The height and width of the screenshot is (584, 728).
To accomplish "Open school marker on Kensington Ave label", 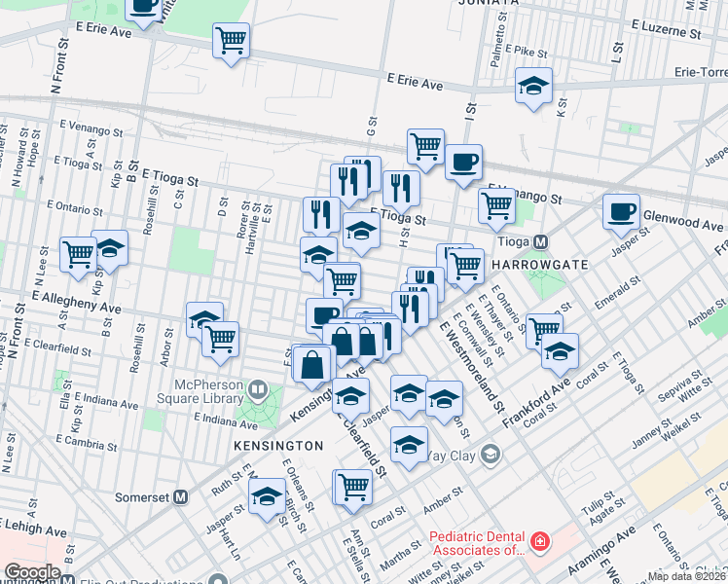I will pos(351,400).
